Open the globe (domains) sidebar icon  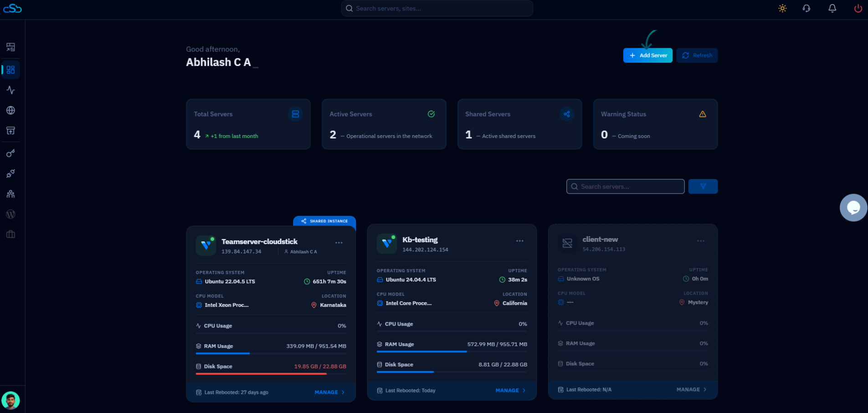10,110
